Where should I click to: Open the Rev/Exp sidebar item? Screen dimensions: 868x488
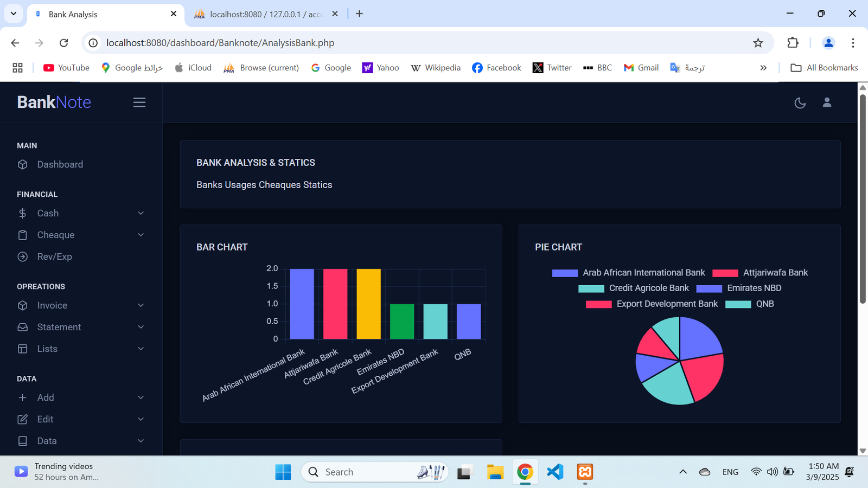pyautogui.click(x=54, y=256)
